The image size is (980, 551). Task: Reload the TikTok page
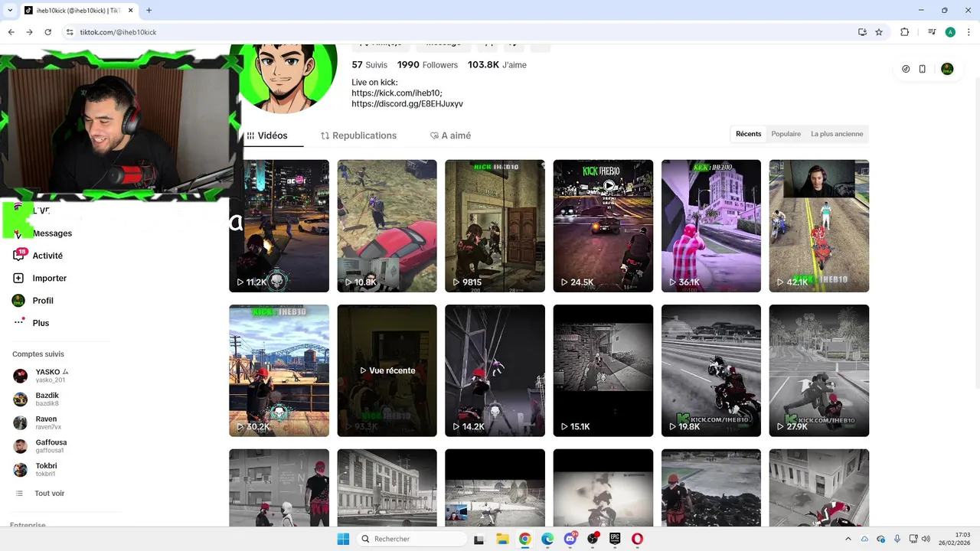click(x=47, y=32)
